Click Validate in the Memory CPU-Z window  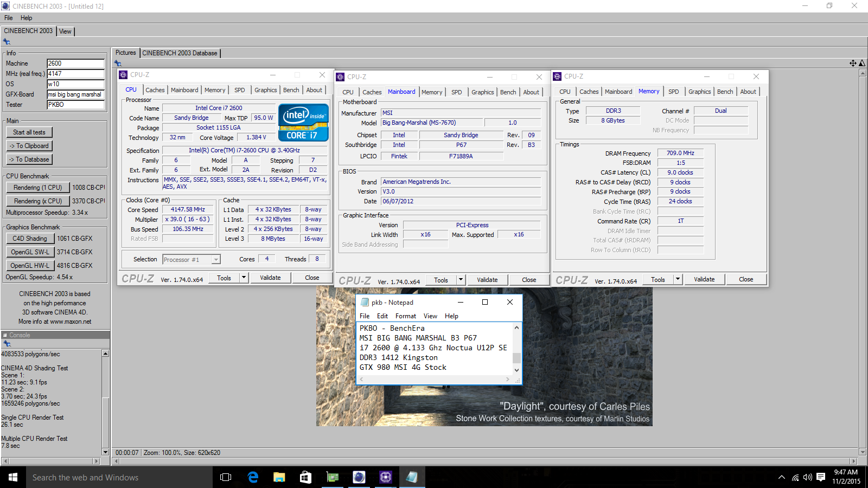[704, 279]
